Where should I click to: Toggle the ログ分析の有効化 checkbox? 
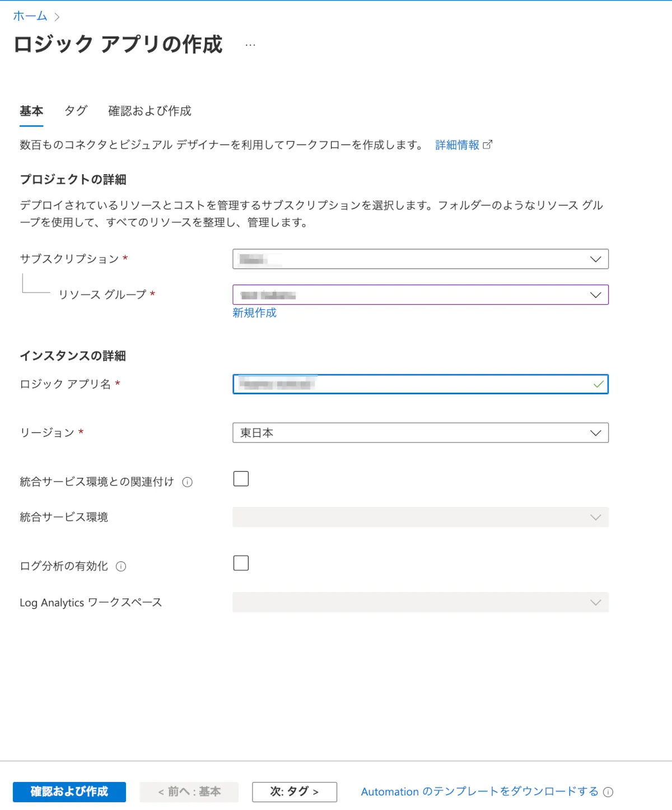241,563
